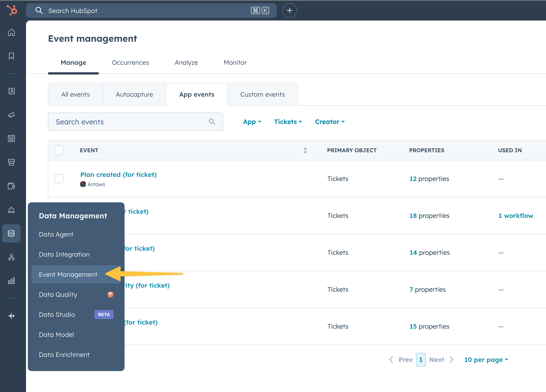The width and height of the screenshot is (546, 392).
Task: Click the Breeze AI sparkle icon
Action: [x=11, y=315]
